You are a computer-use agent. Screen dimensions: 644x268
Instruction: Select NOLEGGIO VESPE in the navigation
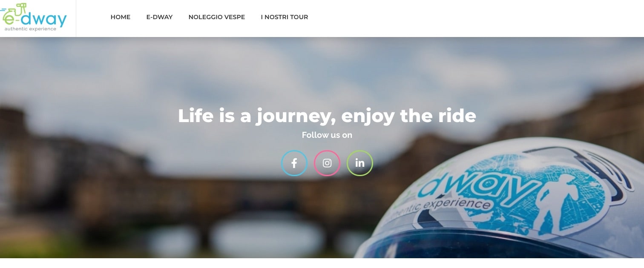click(x=217, y=17)
